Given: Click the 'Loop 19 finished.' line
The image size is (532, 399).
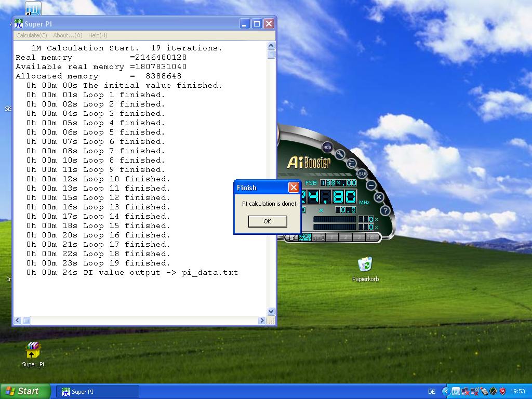Looking at the screenshot, I should click(x=98, y=263).
